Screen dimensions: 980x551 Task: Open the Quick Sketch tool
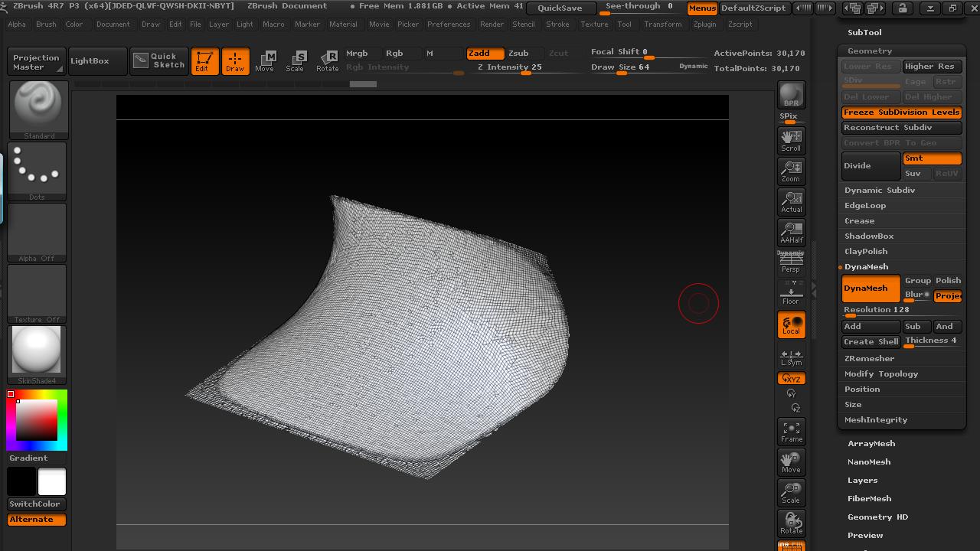[x=158, y=61]
